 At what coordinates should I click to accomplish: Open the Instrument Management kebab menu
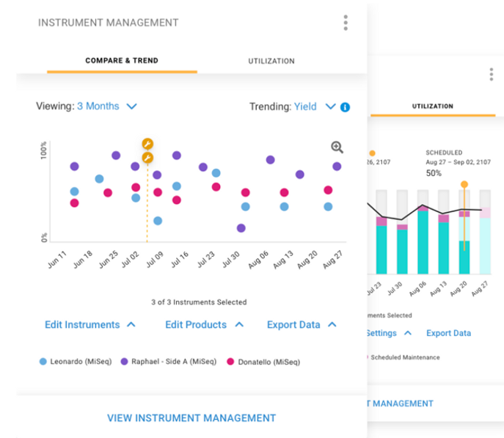pyautogui.click(x=346, y=23)
